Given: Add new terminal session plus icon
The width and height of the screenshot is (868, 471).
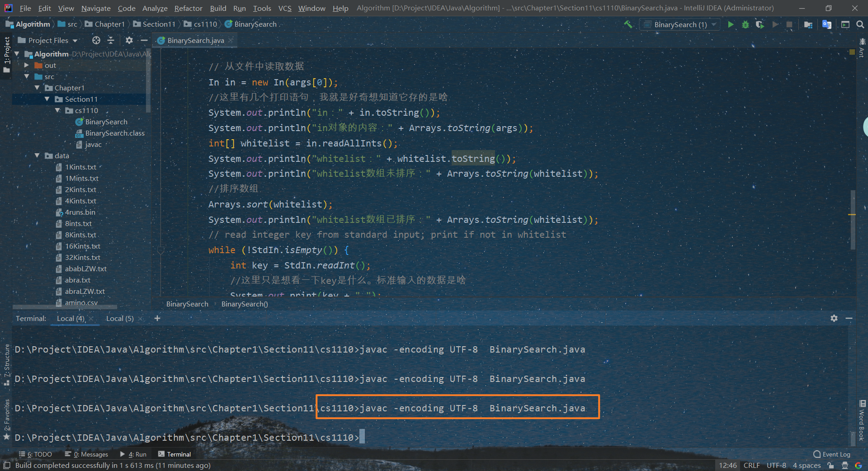Looking at the screenshot, I should [157, 318].
